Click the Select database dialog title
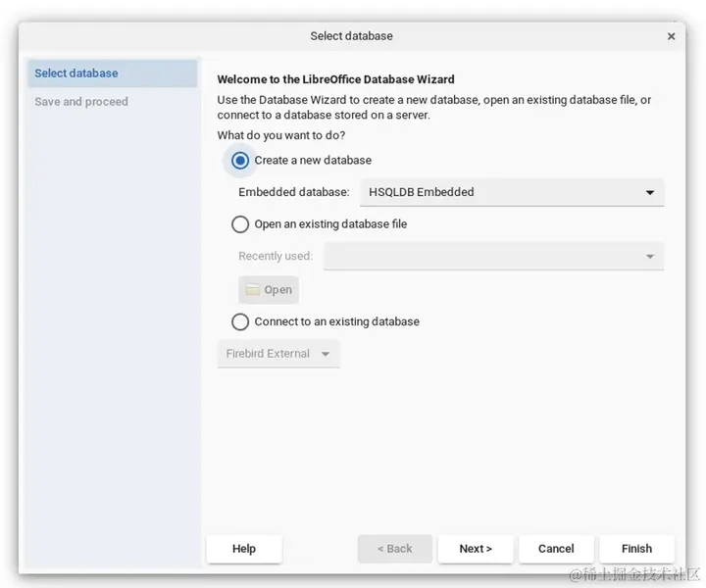Viewport: 706px width, 588px height. click(x=351, y=36)
